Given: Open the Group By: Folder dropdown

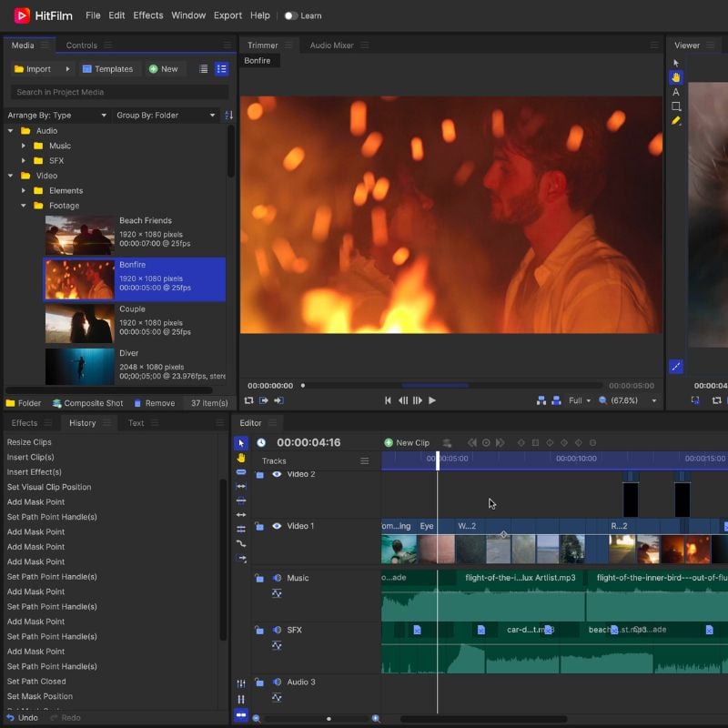Looking at the screenshot, I should point(166,116).
